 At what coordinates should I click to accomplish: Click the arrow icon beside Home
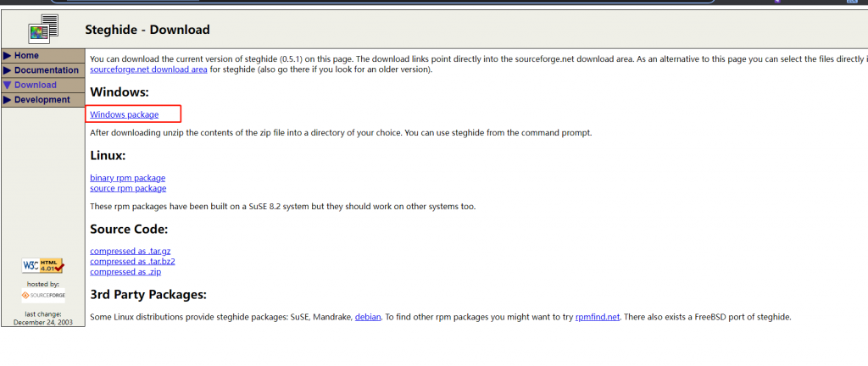point(8,56)
